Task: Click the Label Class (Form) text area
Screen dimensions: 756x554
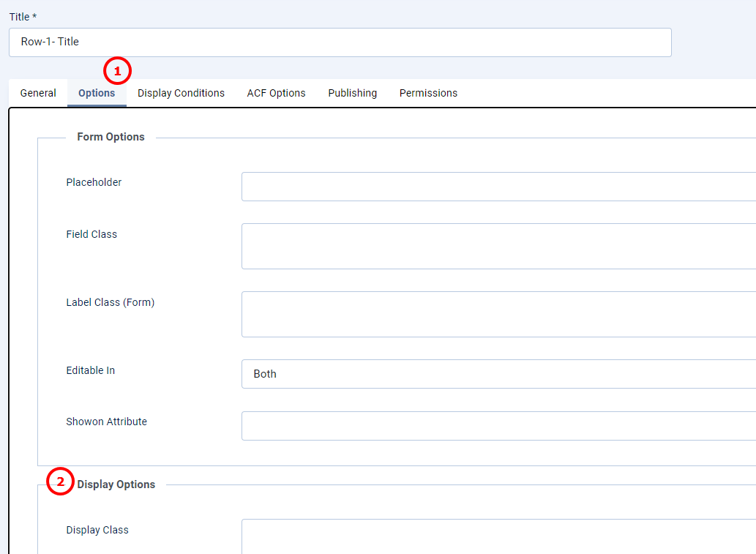Action: (498, 315)
